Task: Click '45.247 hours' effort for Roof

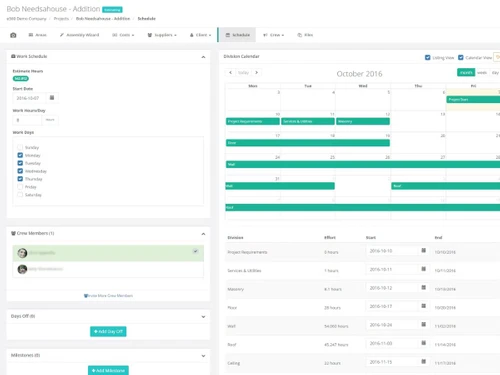Action: pos(336,345)
